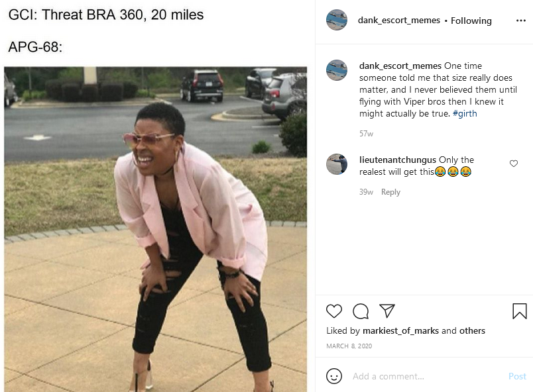Viewport: 533px width, 392px height.
Task: Open emoji picker smiley icon
Action: pyautogui.click(x=334, y=376)
